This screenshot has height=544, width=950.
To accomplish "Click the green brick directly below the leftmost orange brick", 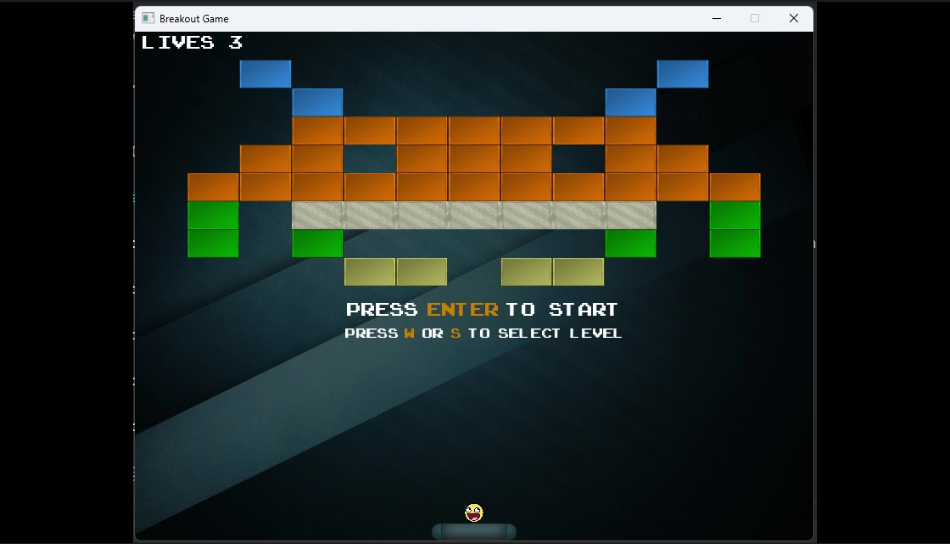I will pyautogui.click(x=213, y=215).
